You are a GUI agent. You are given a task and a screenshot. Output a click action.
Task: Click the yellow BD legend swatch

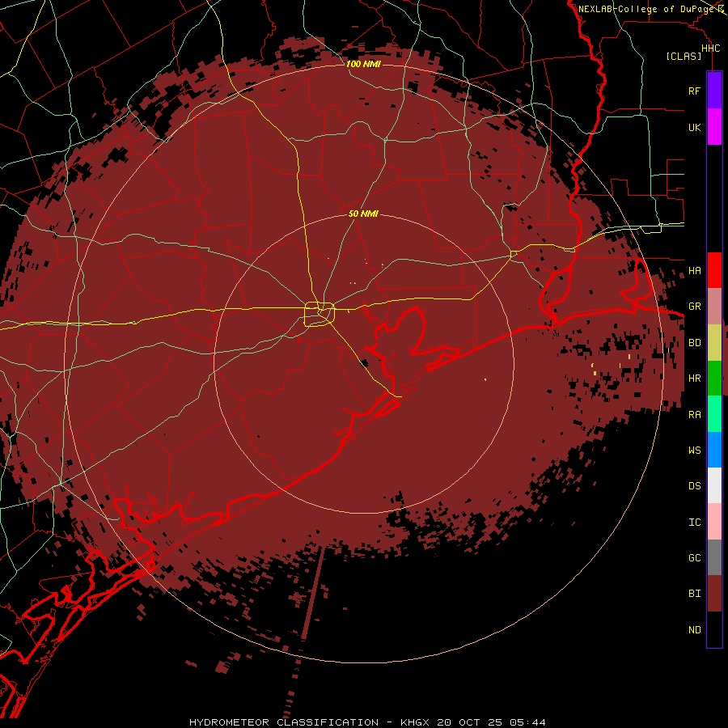tap(714, 343)
